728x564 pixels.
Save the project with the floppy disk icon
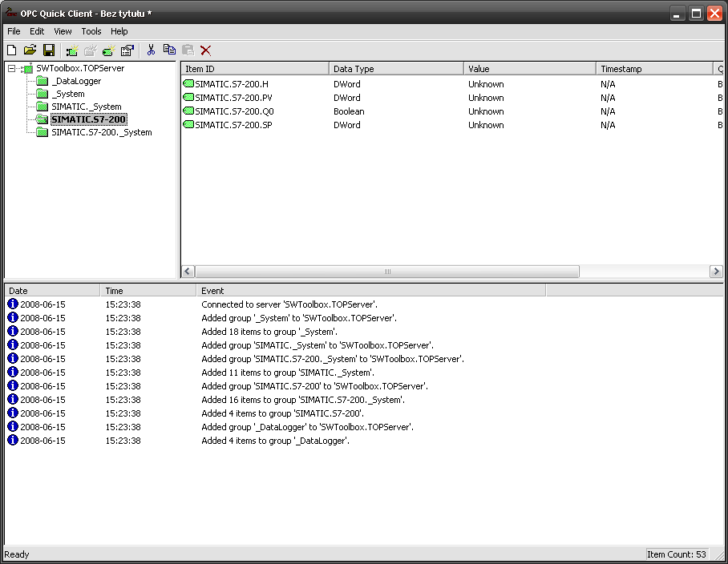pos(48,50)
